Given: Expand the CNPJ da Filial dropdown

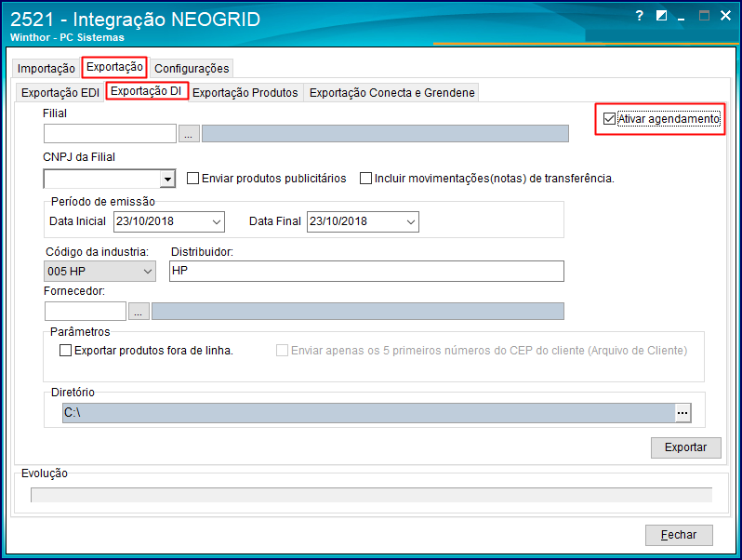Looking at the screenshot, I should pos(167,179).
